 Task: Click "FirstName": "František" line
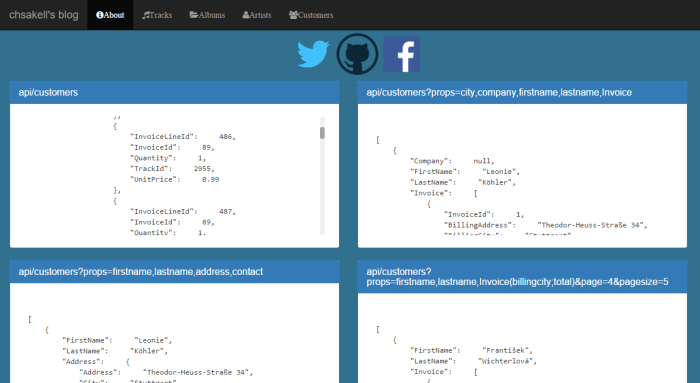[471, 350]
